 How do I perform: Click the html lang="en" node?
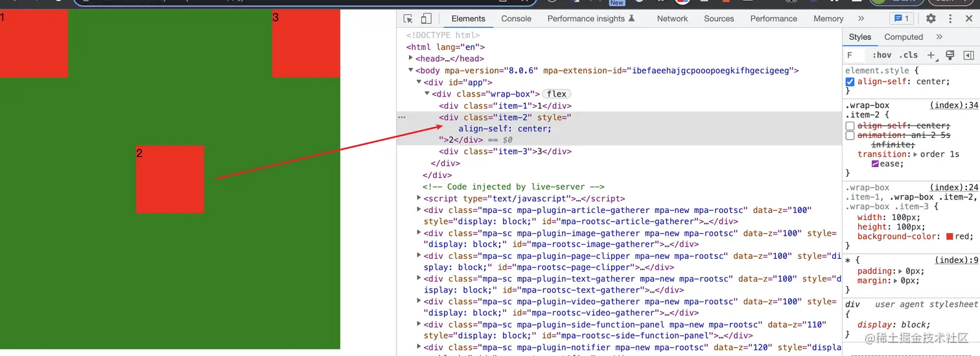click(x=445, y=47)
